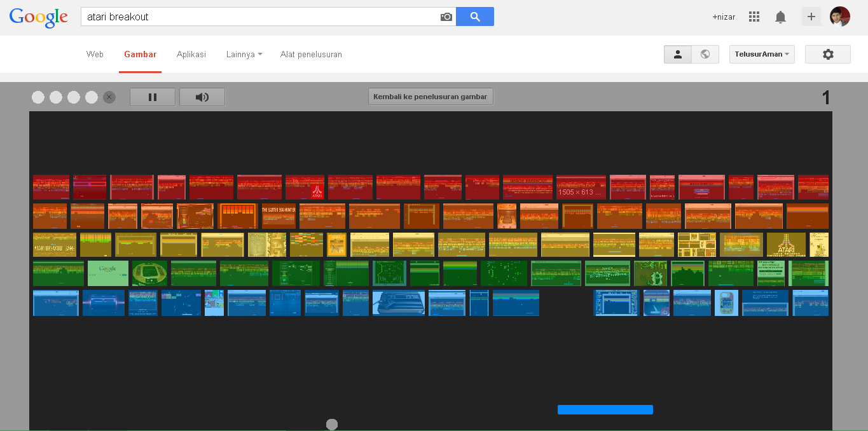868x431 pixels.
Task: Select the Gambar tab
Action: tap(141, 55)
